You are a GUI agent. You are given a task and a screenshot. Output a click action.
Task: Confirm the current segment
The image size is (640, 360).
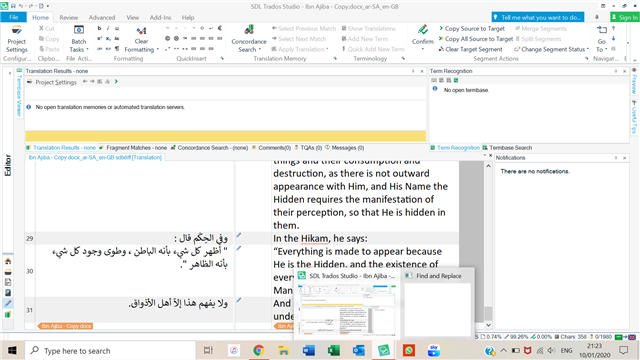[422, 35]
